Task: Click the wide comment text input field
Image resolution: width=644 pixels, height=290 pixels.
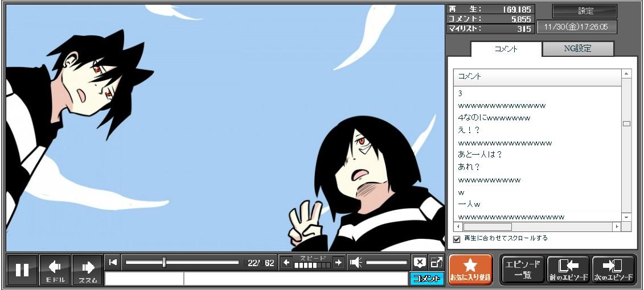Action: (x=295, y=279)
